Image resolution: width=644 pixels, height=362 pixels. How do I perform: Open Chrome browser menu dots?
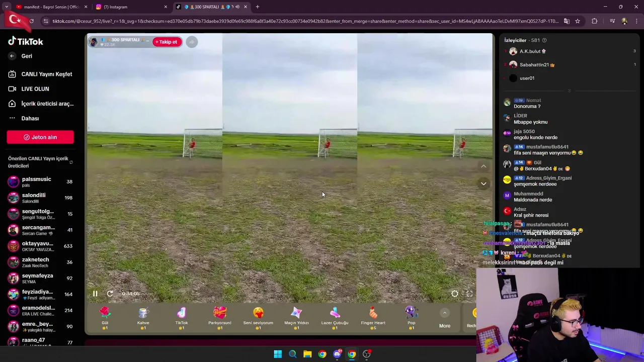click(637, 21)
